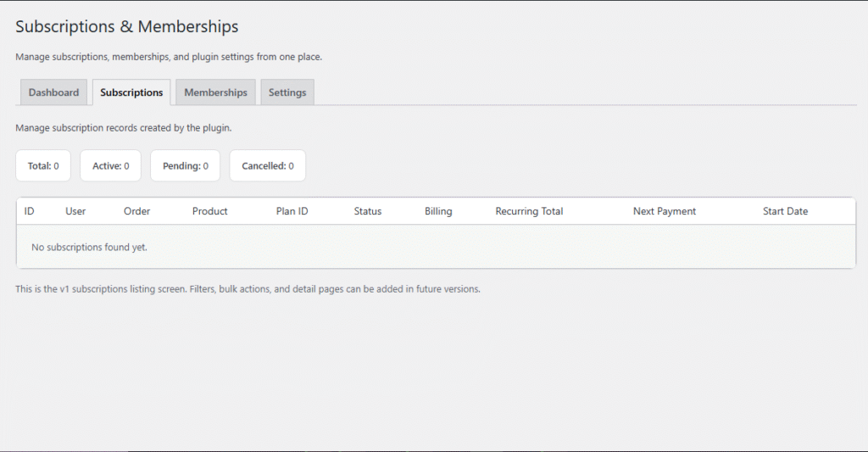Go to the Settings tab
Screen dimensions: 868x452
[287, 92]
